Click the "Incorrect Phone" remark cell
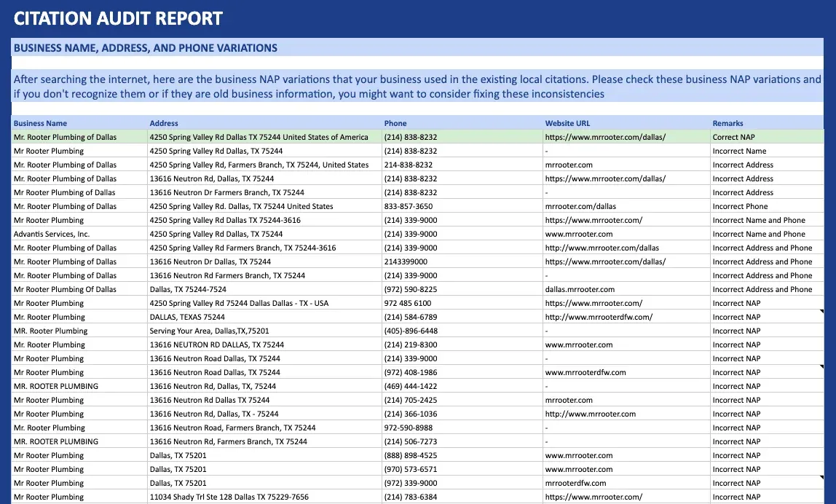This screenshot has height=504, width=836. click(x=738, y=206)
